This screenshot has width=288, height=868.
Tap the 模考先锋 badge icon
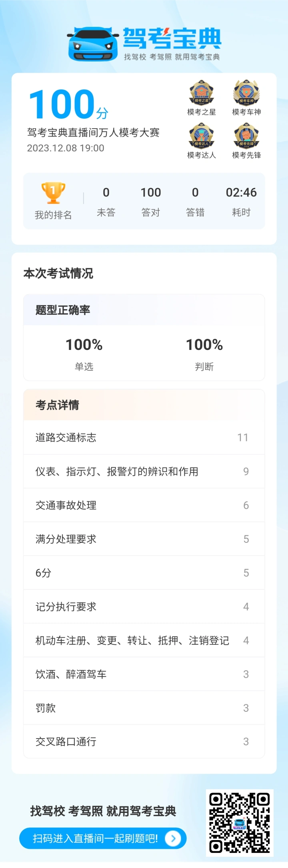pyautogui.click(x=246, y=136)
